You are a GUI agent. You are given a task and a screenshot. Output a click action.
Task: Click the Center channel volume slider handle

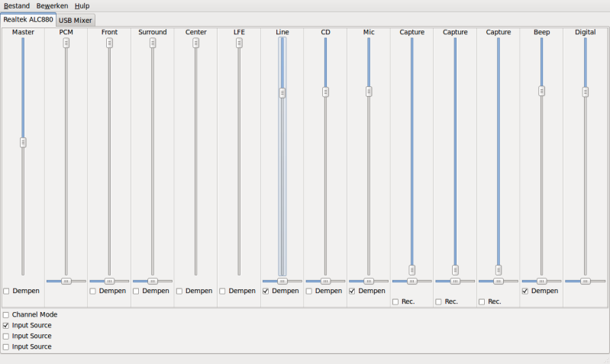pyautogui.click(x=196, y=43)
